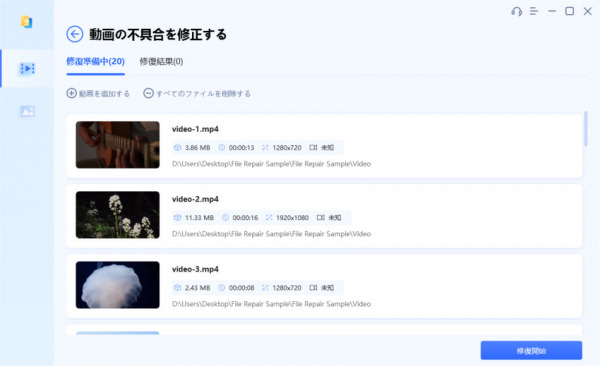The width and height of the screenshot is (600, 366).
Task: Minimize the repair window
Action: (552, 11)
